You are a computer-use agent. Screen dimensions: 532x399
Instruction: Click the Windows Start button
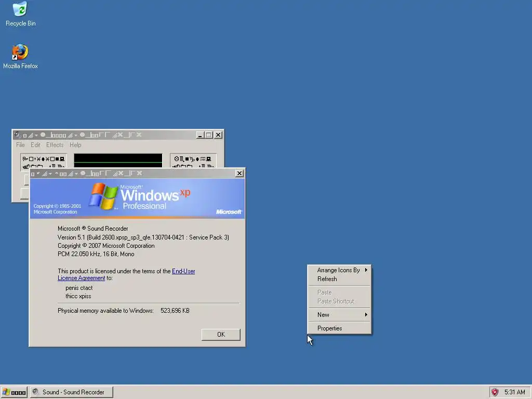point(14,392)
